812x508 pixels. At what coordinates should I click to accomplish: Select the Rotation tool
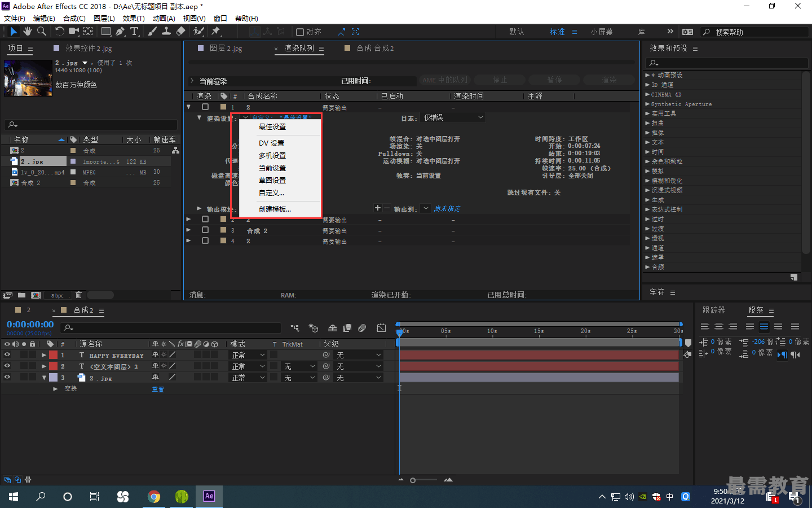60,32
